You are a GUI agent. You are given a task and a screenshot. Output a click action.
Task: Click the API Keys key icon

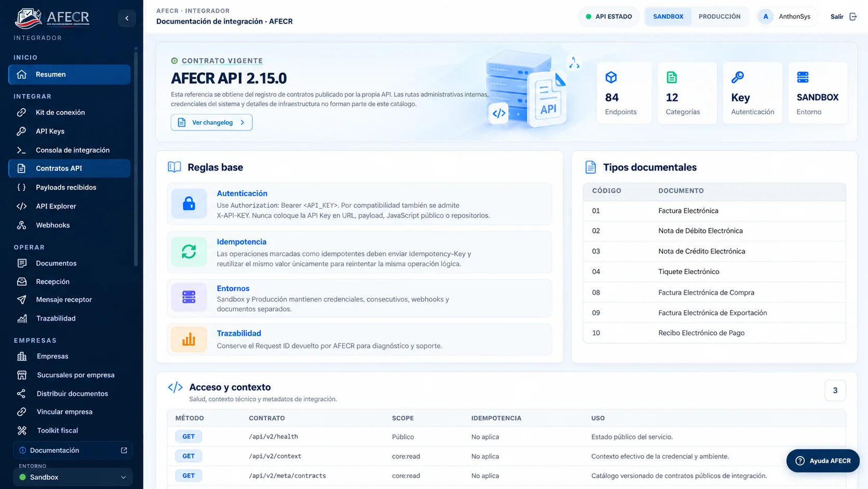click(21, 131)
